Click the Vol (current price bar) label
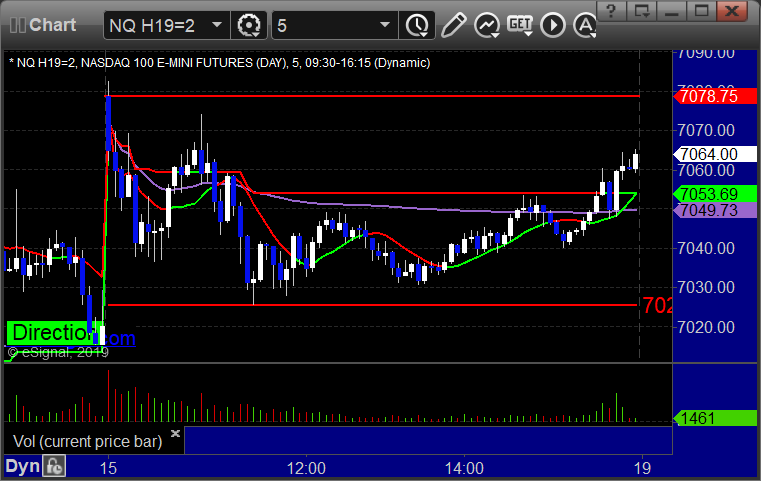Image resolution: width=761 pixels, height=481 pixels. pos(87,442)
